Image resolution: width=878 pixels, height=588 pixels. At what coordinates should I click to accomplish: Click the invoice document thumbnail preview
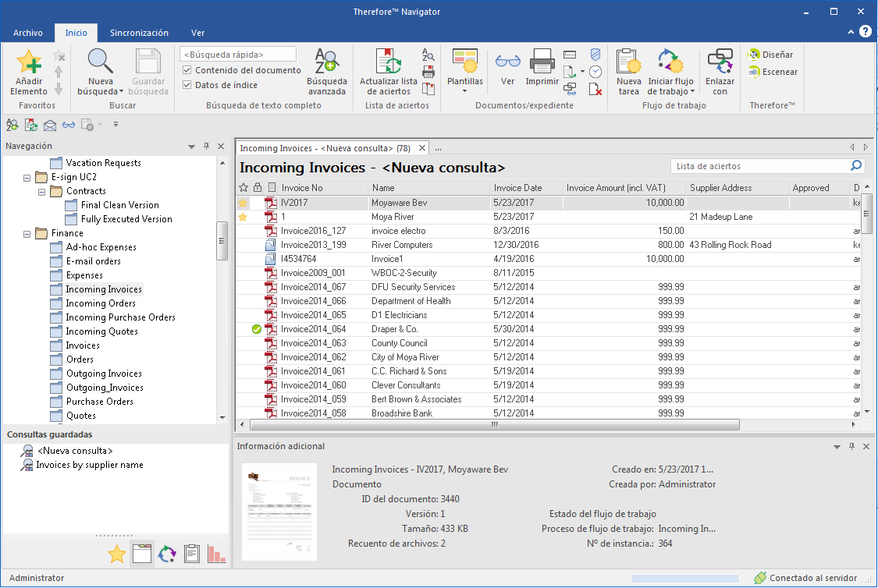pos(279,512)
